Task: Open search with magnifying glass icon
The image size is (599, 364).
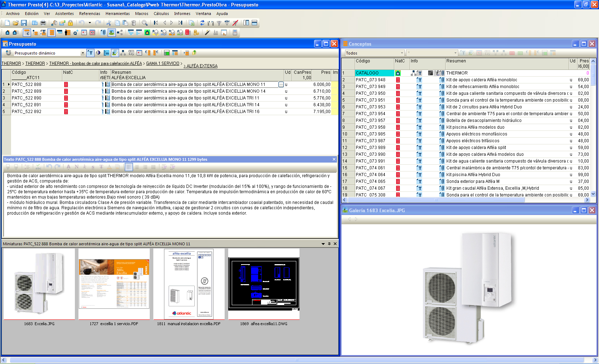Action: (144, 23)
